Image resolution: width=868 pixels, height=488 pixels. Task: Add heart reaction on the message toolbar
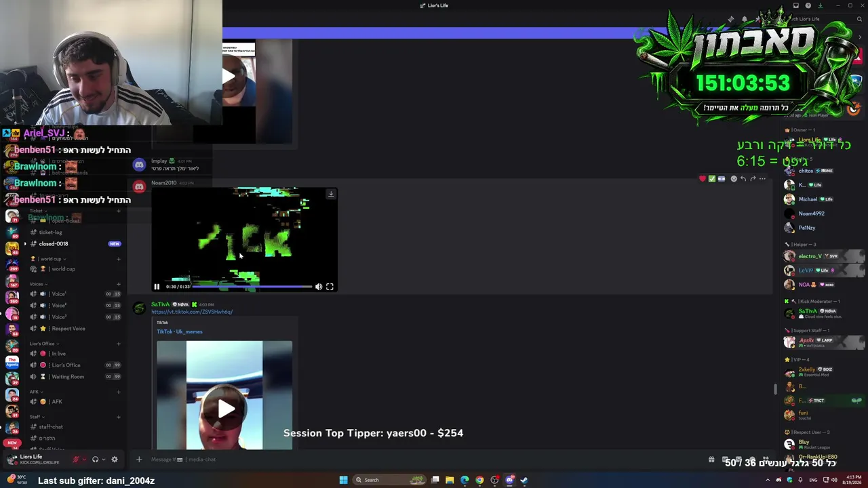click(x=702, y=179)
